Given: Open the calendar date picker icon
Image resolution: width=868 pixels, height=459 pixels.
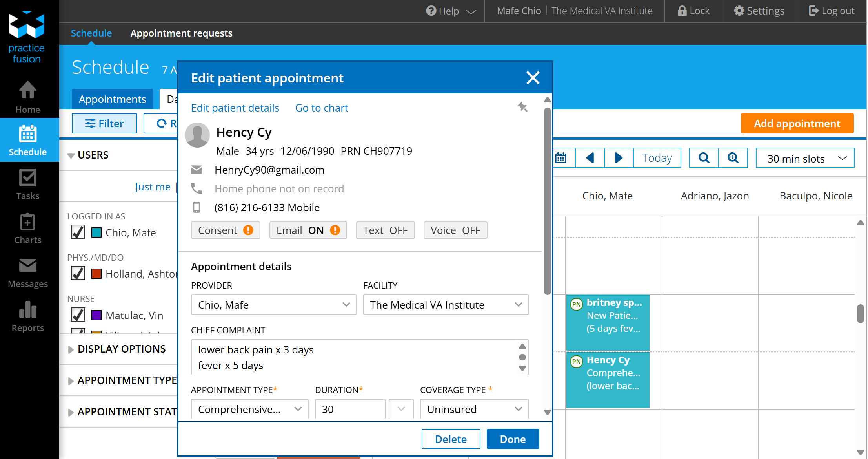Looking at the screenshot, I should 561,158.
